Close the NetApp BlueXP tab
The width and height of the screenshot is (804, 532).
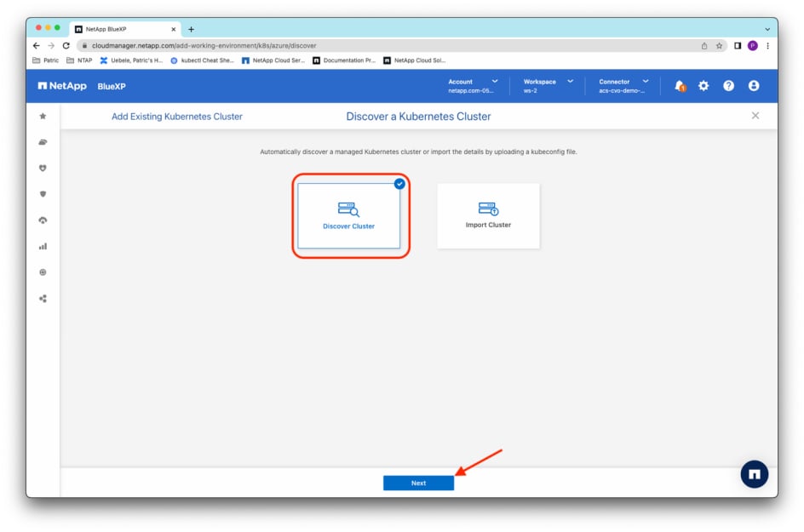[x=173, y=29]
